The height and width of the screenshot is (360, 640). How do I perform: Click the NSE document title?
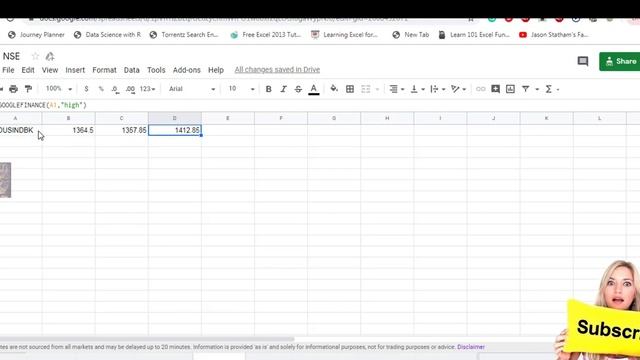(x=11, y=56)
